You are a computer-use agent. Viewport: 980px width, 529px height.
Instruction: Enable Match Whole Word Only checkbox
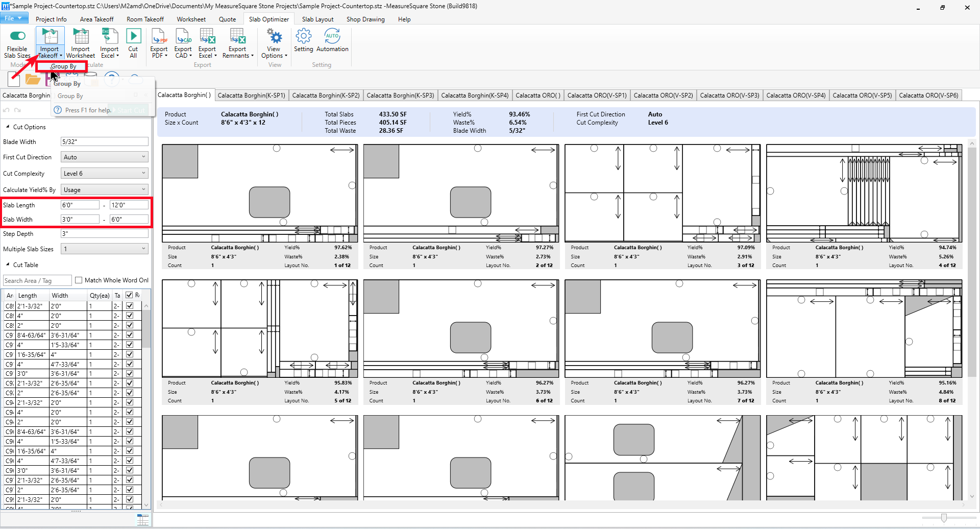tap(79, 280)
